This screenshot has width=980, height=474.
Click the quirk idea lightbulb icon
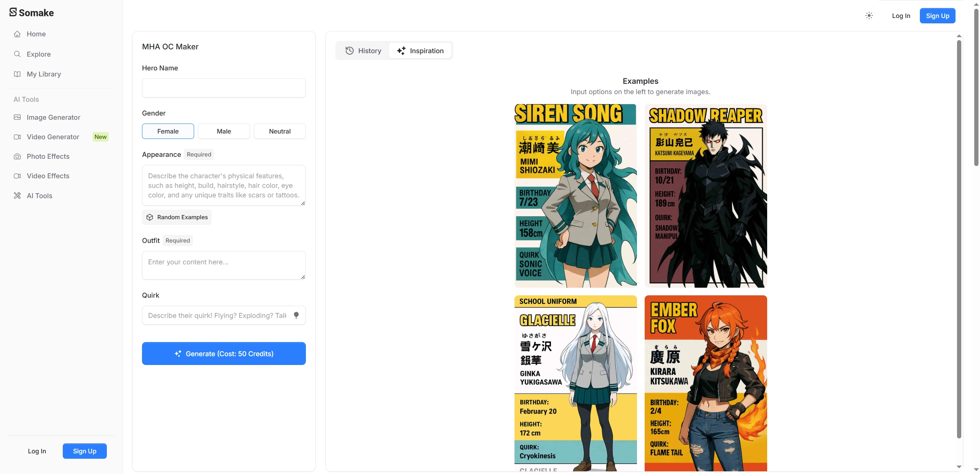click(x=296, y=315)
